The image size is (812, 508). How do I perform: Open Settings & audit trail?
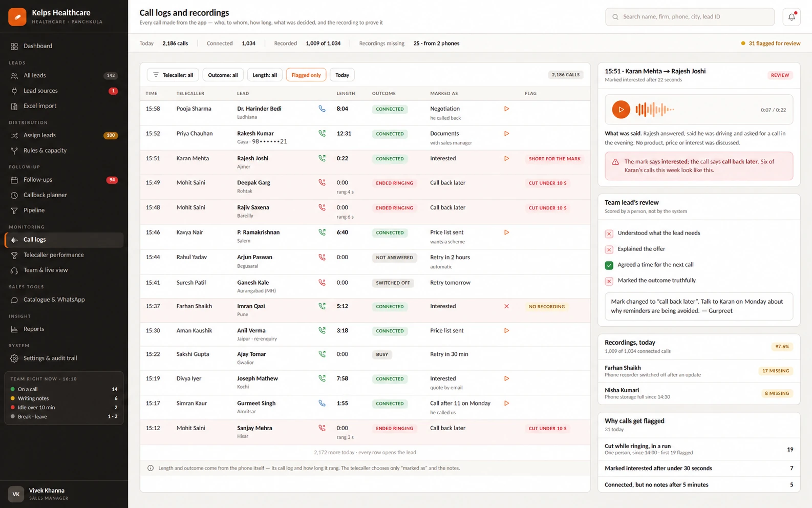[x=64, y=358]
